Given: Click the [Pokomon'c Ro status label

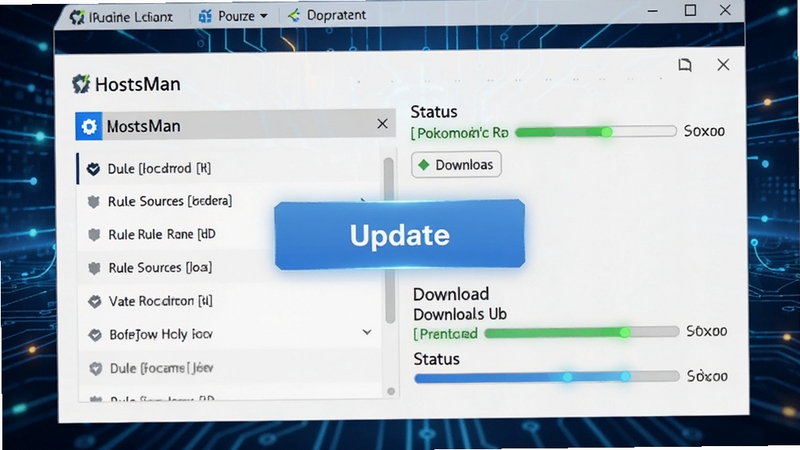Looking at the screenshot, I should [x=460, y=133].
